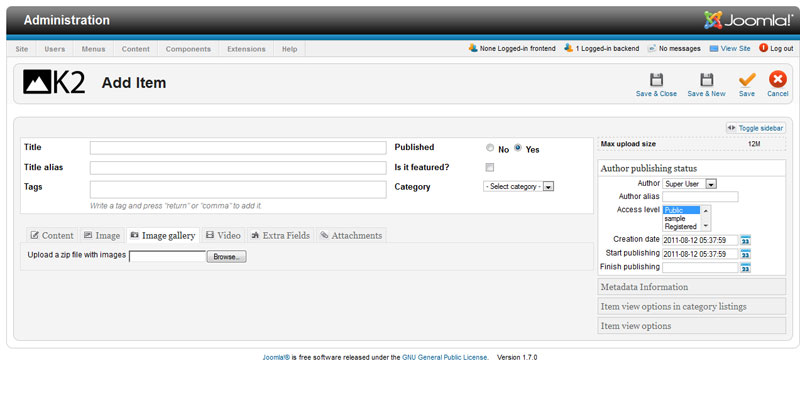The height and width of the screenshot is (398, 800).
Task: Click the orange checkmark Save icon
Action: click(x=747, y=80)
